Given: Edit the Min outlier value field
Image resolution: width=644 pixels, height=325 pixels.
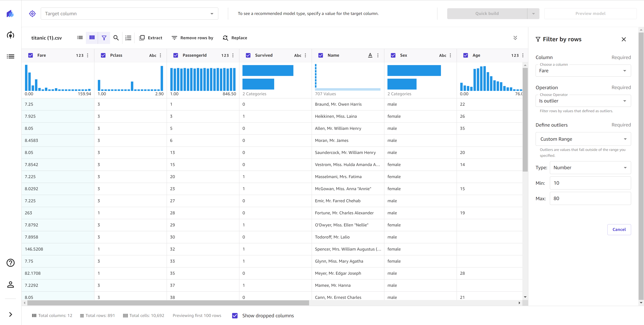Looking at the screenshot, I should 590,183.
